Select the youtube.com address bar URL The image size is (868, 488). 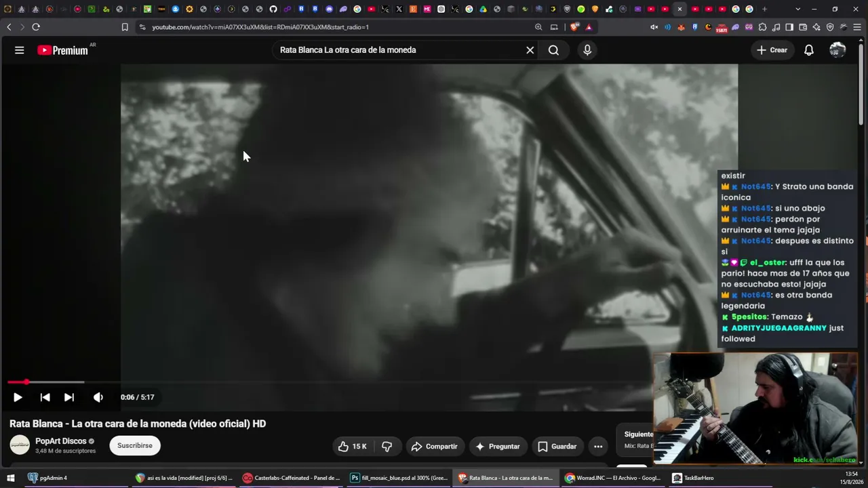pos(260,27)
